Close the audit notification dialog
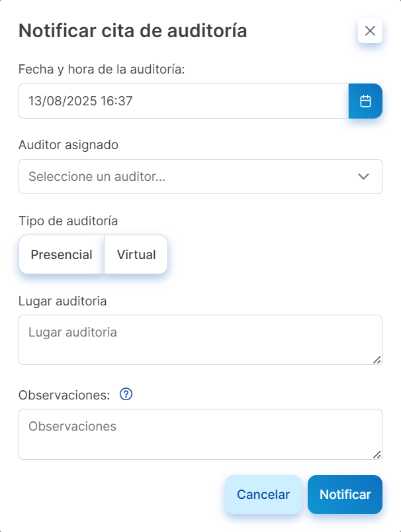 [370, 30]
